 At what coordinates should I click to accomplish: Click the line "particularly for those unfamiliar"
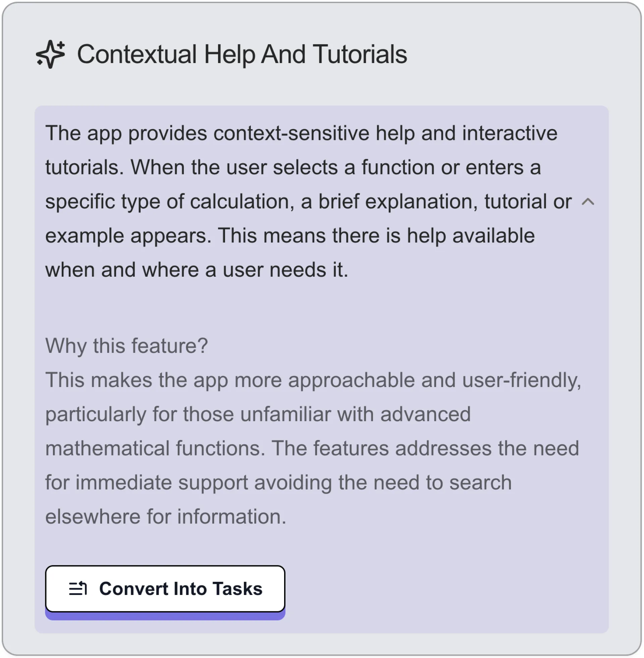258,414
